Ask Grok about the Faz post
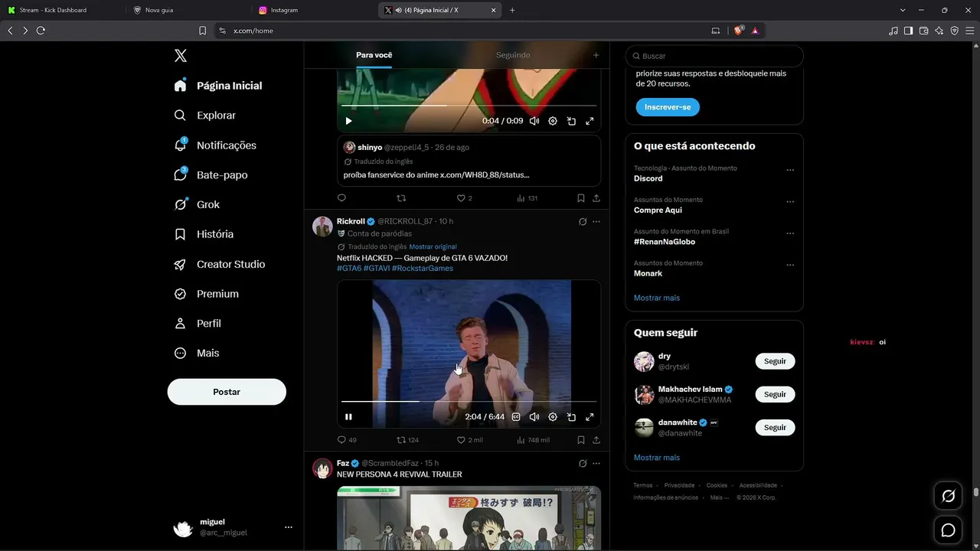The height and width of the screenshot is (551, 980). tap(583, 464)
